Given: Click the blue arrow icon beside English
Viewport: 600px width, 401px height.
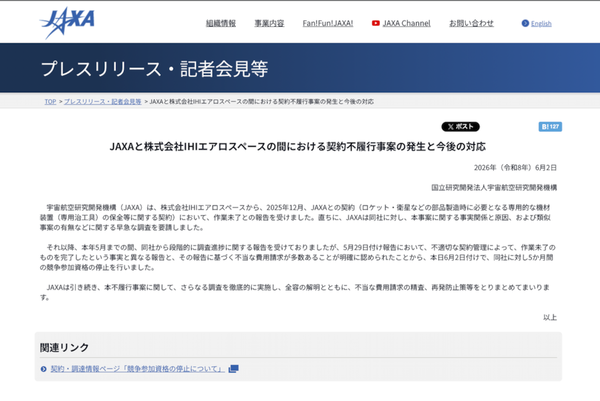Looking at the screenshot, I should 525,23.
